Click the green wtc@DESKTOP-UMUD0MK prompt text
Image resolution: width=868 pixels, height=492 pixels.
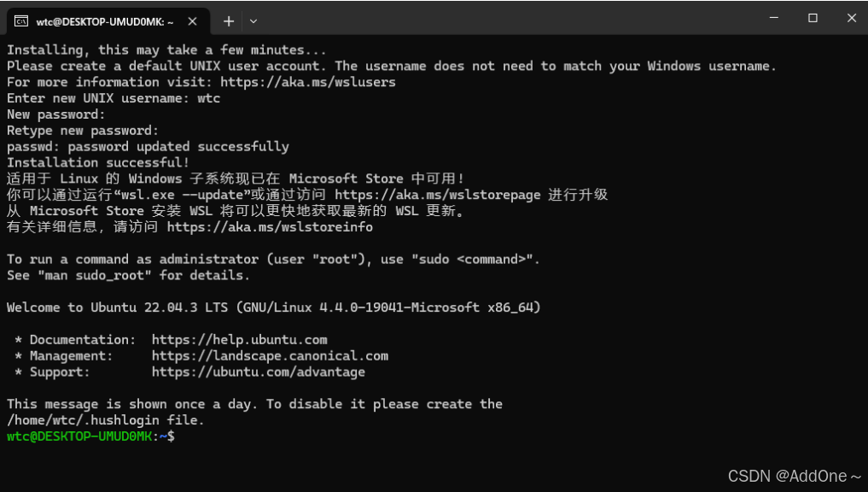[x=79, y=436]
